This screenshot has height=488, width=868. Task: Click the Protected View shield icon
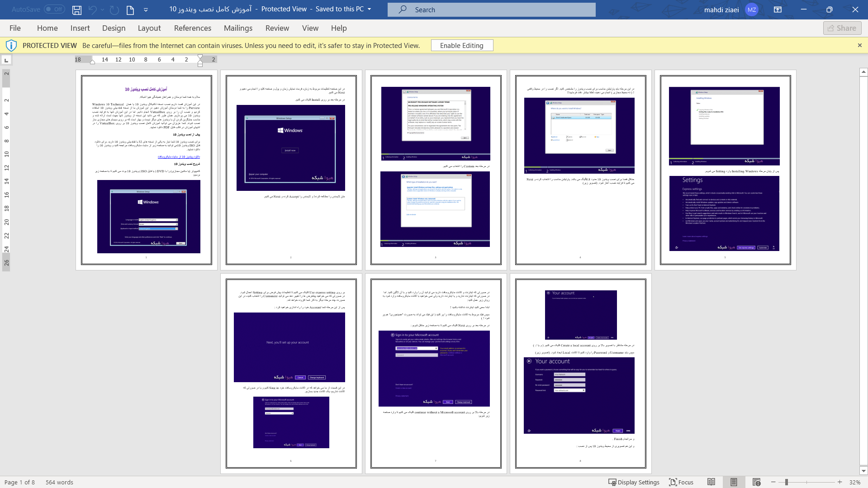tap(11, 45)
